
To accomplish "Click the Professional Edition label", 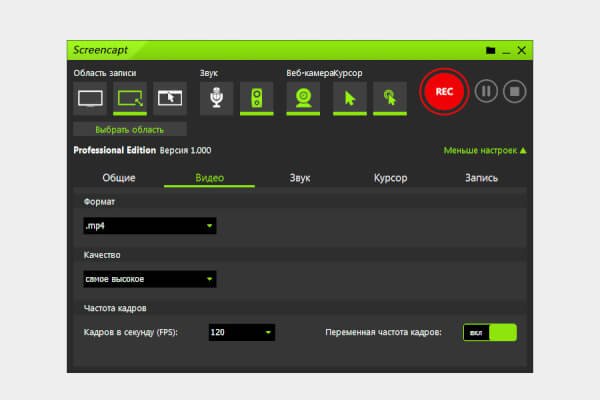I will coord(114,150).
